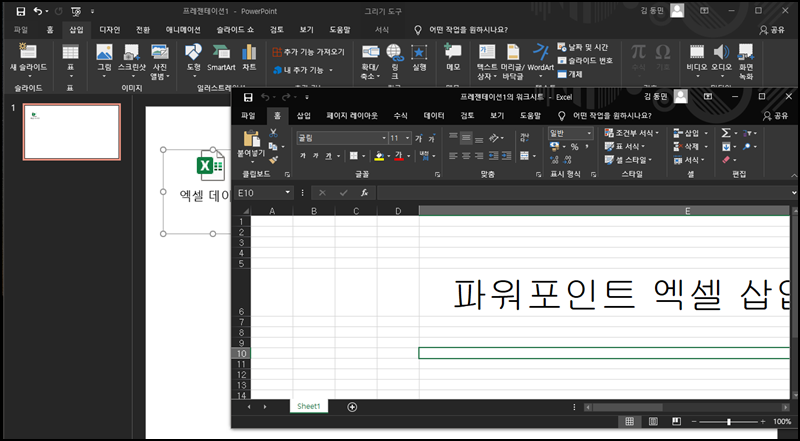
Task: Expand Conditional Formatting (조건부 서식) dropdown
Action: (657, 133)
